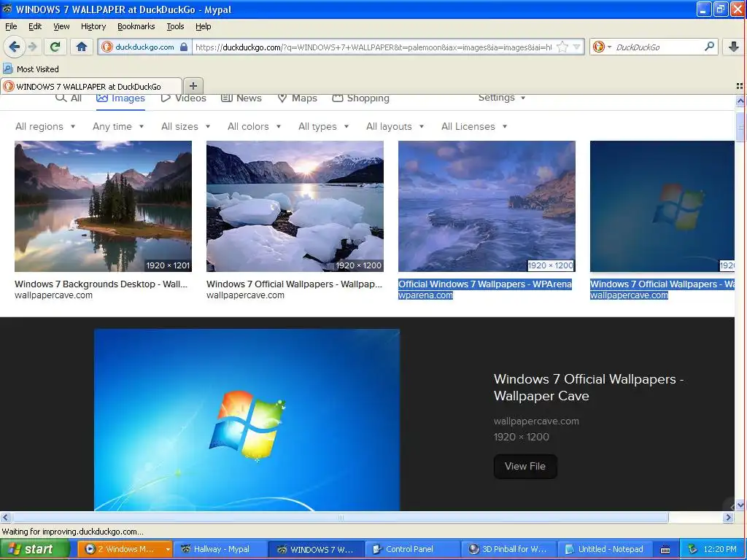Open the View menu
Image resolution: width=747 pixels, height=560 pixels.
click(61, 26)
